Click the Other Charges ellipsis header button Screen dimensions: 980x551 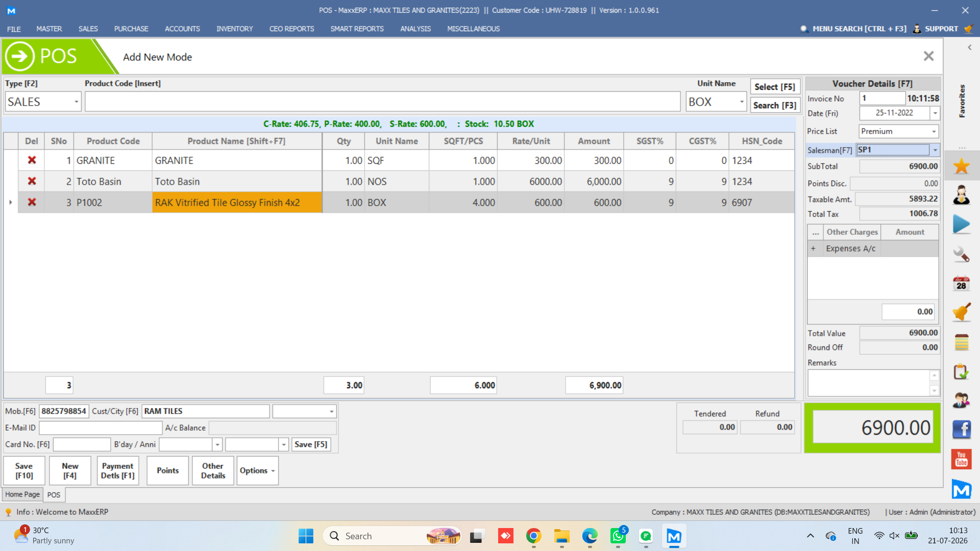click(x=815, y=232)
